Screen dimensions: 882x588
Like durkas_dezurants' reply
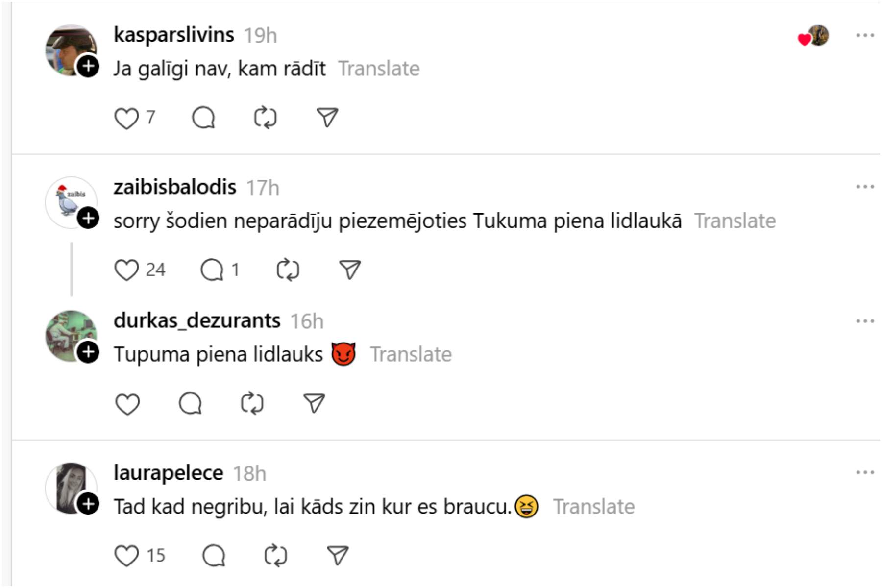coord(127,404)
